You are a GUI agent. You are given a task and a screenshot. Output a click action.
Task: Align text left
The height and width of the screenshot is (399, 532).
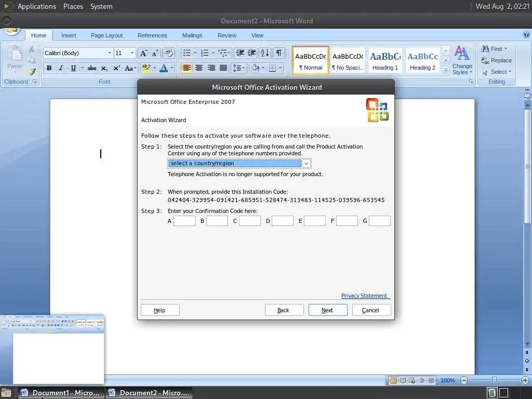187,68
